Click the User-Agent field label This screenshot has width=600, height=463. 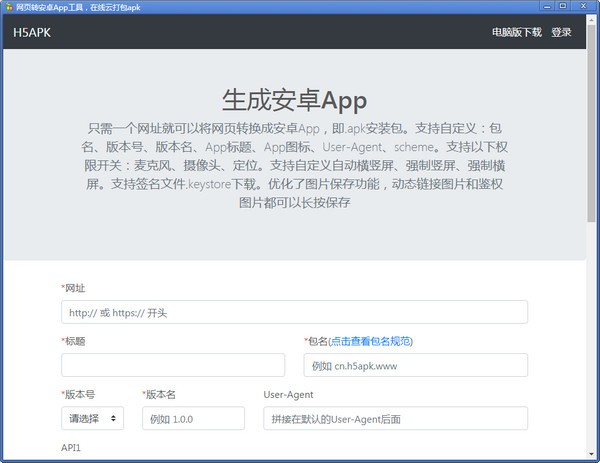pyautogui.click(x=288, y=394)
